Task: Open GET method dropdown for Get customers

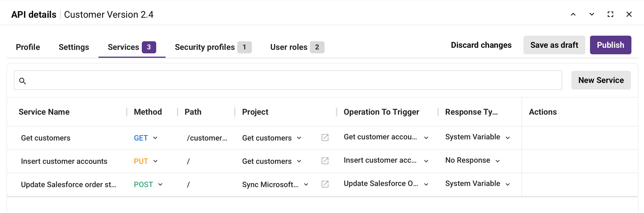Action: (156, 138)
